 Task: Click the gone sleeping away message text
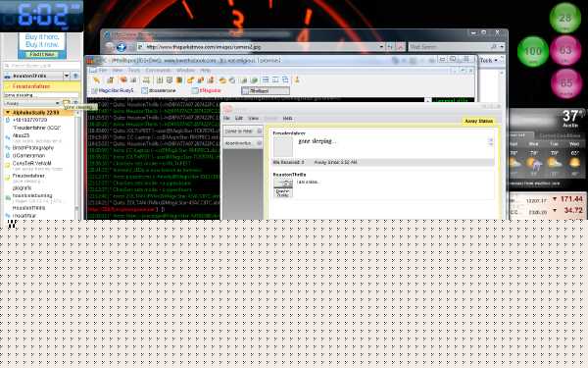317,141
